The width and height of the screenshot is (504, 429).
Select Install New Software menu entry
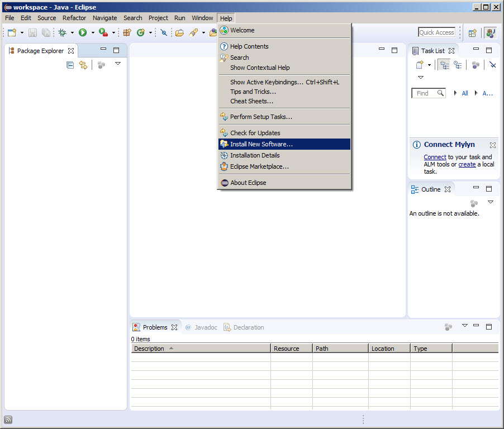click(261, 144)
